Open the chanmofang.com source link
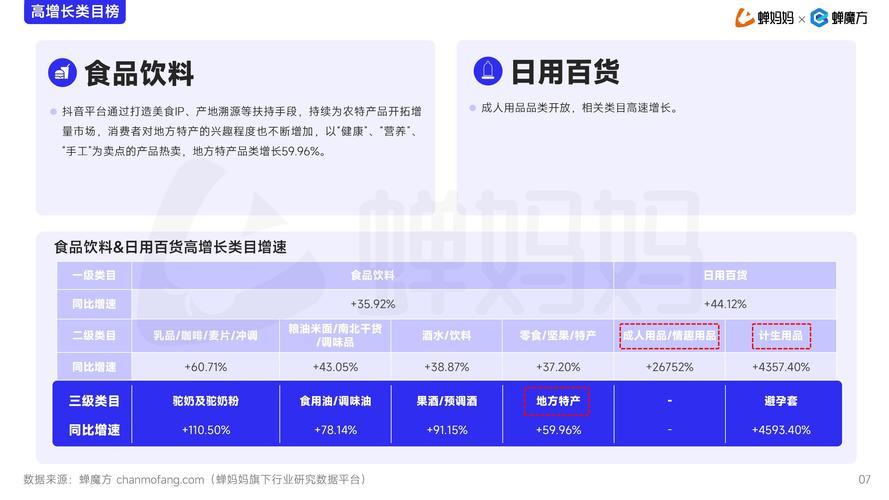Image resolution: width=889 pixels, height=500 pixels. (x=160, y=480)
